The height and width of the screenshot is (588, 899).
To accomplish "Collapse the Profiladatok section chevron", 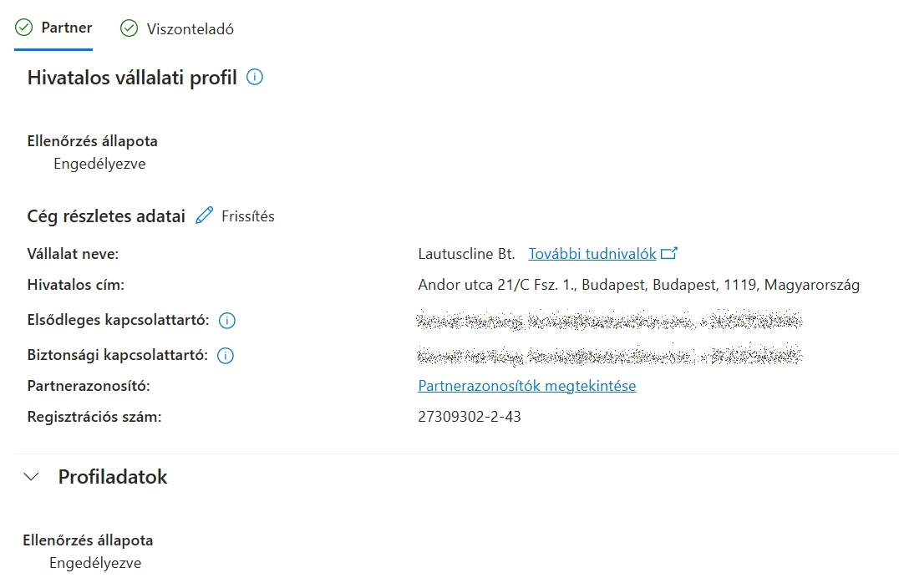I will click(x=32, y=477).
